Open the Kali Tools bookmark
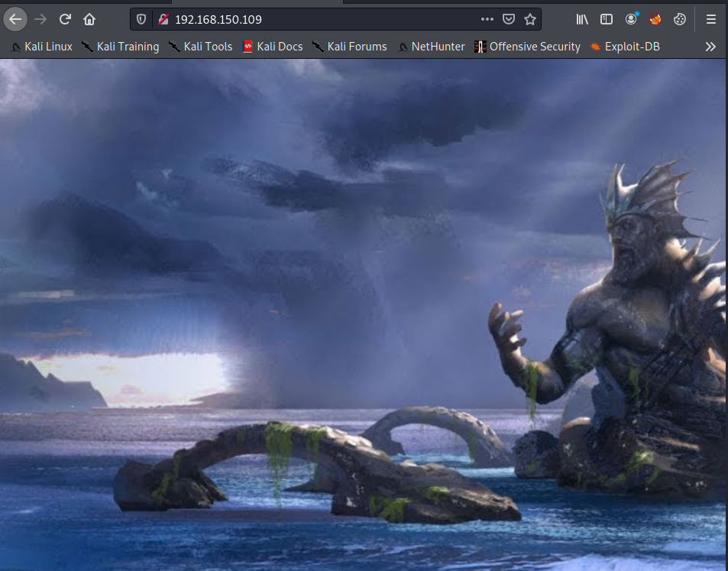The image size is (728, 571). click(201, 47)
